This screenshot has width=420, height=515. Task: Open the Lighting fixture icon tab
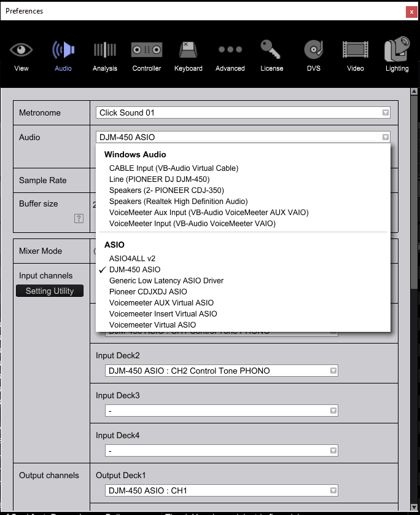[x=397, y=49]
